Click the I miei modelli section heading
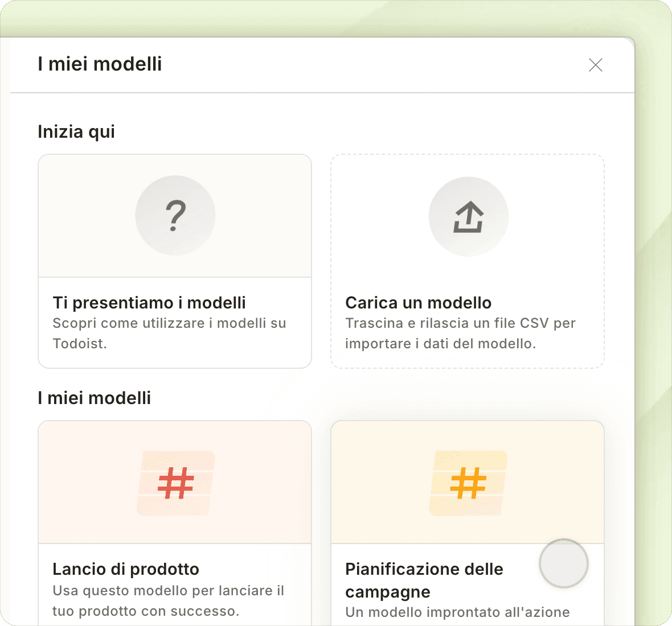The image size is (672, 626). 94,398
